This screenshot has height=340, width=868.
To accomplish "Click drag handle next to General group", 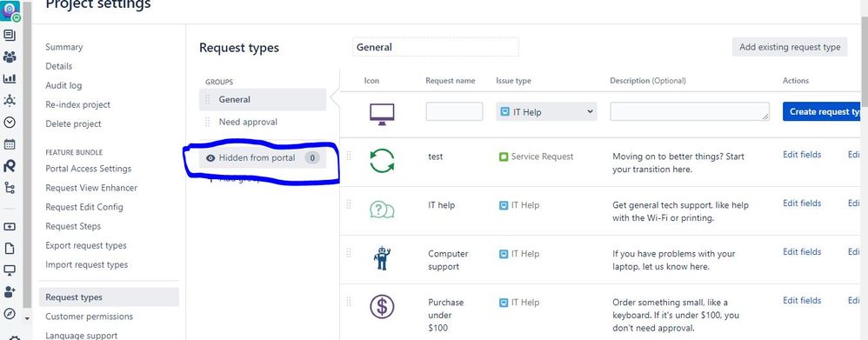I will pyautogui.click(x=208, y=100).
